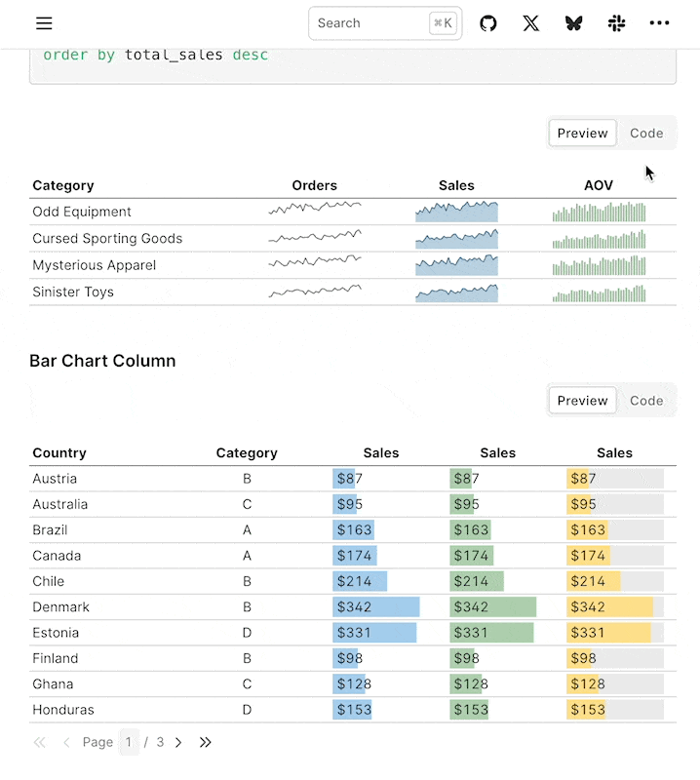Click the Odd Equipment AOV sparkline
The image size is (700, 780).
[599, 212]
